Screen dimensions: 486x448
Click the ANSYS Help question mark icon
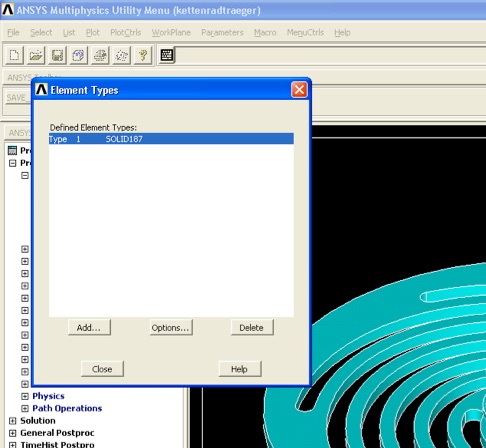[143, 55]
